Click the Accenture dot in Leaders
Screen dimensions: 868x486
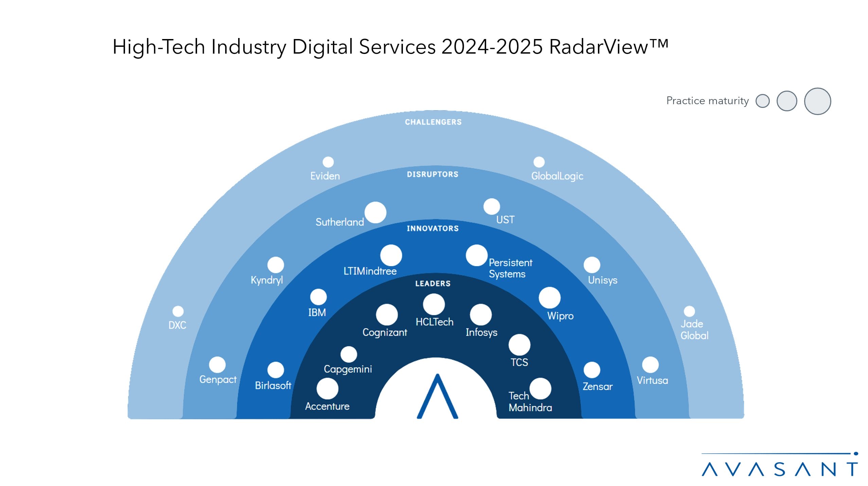pos(327,388)
